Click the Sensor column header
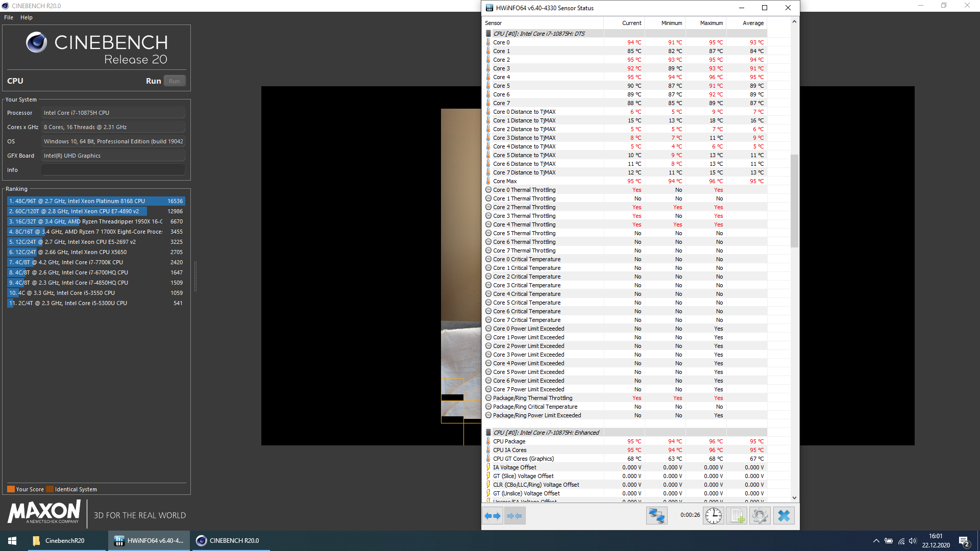 [543, 23]
